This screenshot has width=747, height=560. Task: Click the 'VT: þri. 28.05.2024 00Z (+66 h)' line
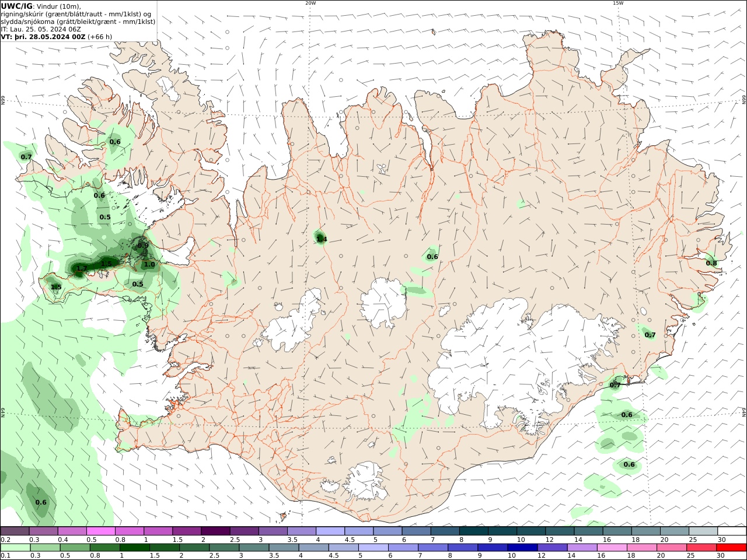[x=56, y=37]
